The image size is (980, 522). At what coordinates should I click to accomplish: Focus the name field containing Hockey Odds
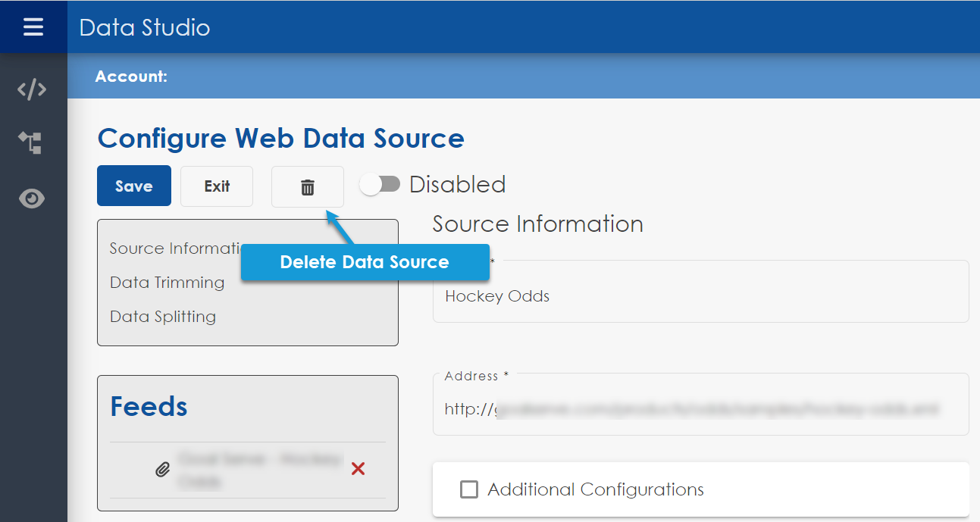(700, 296)
